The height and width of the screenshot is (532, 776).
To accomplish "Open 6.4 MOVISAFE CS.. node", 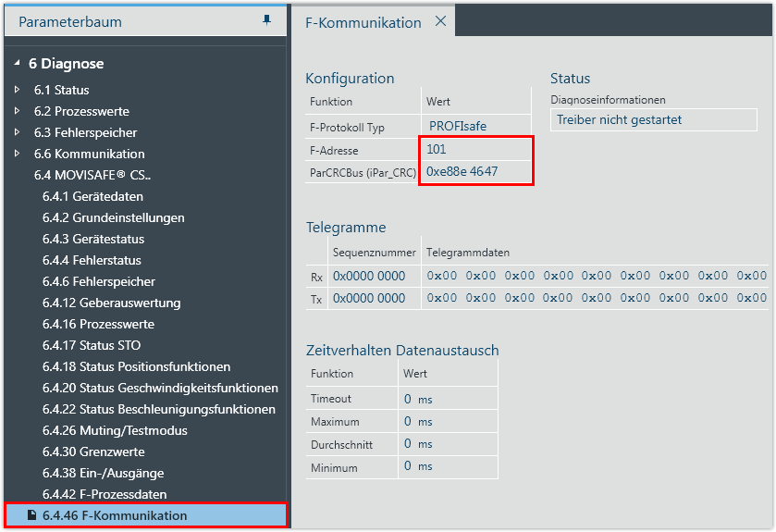I will coord(92,175).
